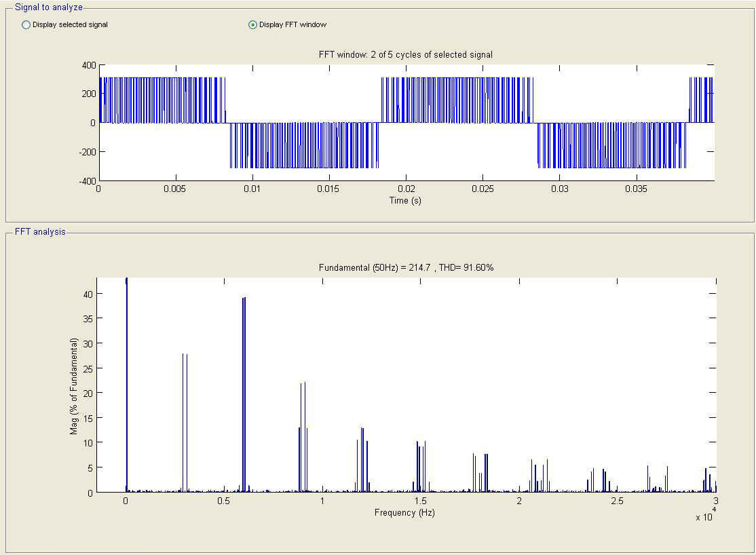The height and width of the screenshot is (555, 756).
Task: Select the Display selected signal radio button
Action: 26,24
